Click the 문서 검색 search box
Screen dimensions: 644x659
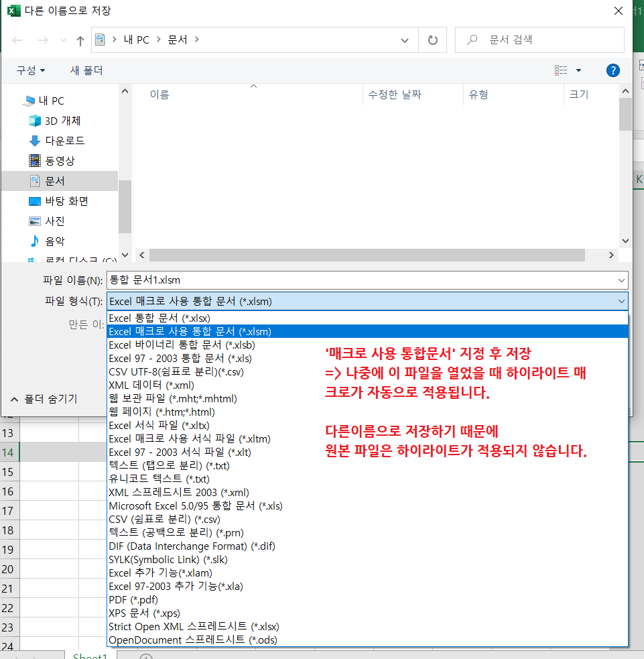(x=539, y=40)
